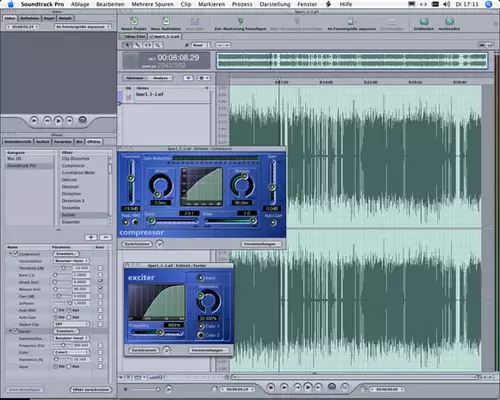Click Zurücksetzen in Compressor window
Image resolution: width=500 pixels, height=400 pixels.
(x=137, y=244)
